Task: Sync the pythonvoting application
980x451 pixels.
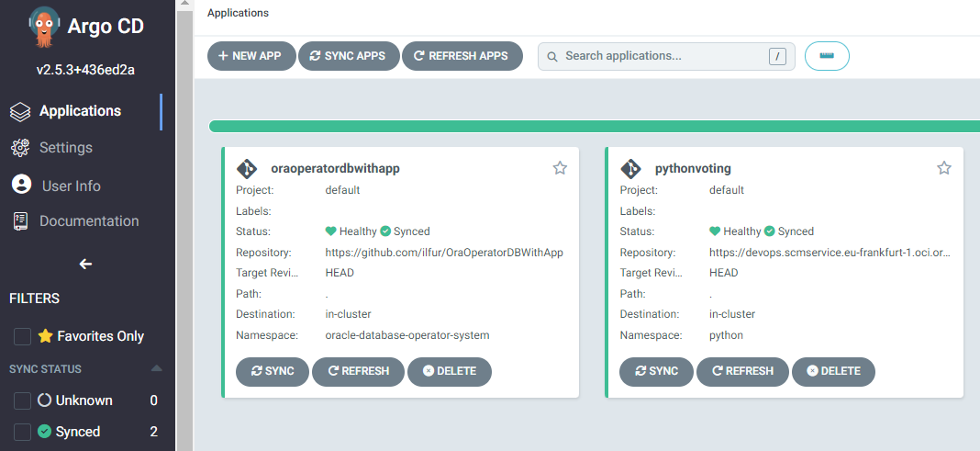Action: pyautogui.click(x=656, y=372)
